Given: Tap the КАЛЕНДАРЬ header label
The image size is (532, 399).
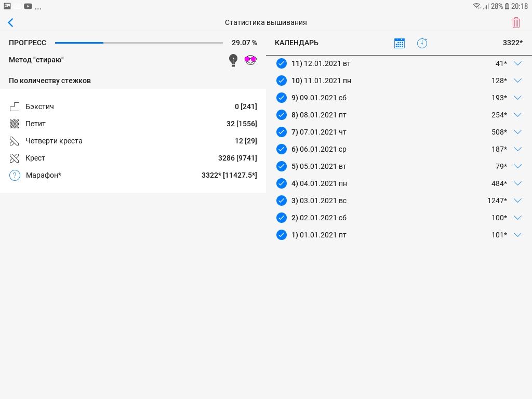Looking at the screenshot, I should click(x=297, y=43).
